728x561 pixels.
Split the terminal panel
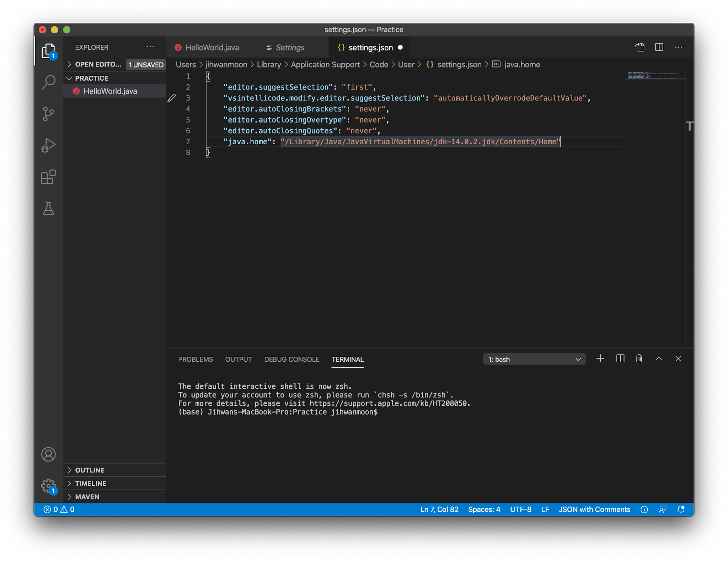pyautogui.click(x=620, y=359)
